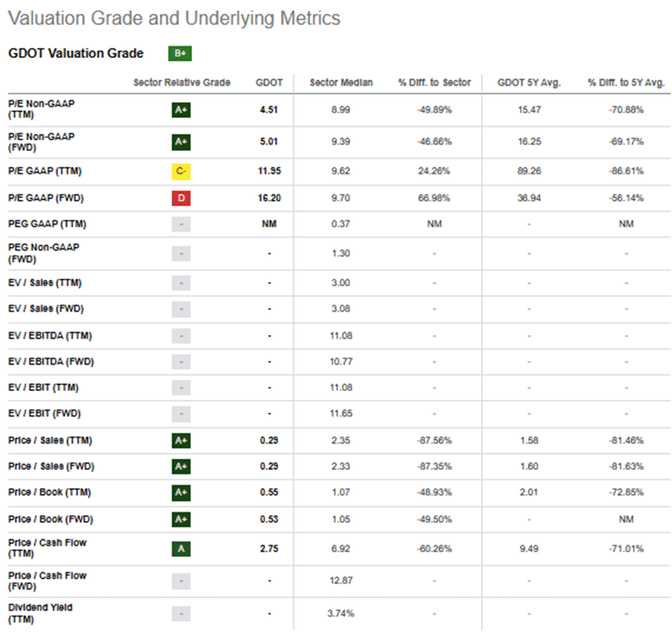Select the 5Y average value 9.49
This screenshot has width=672, height=632.
point(530,548)
